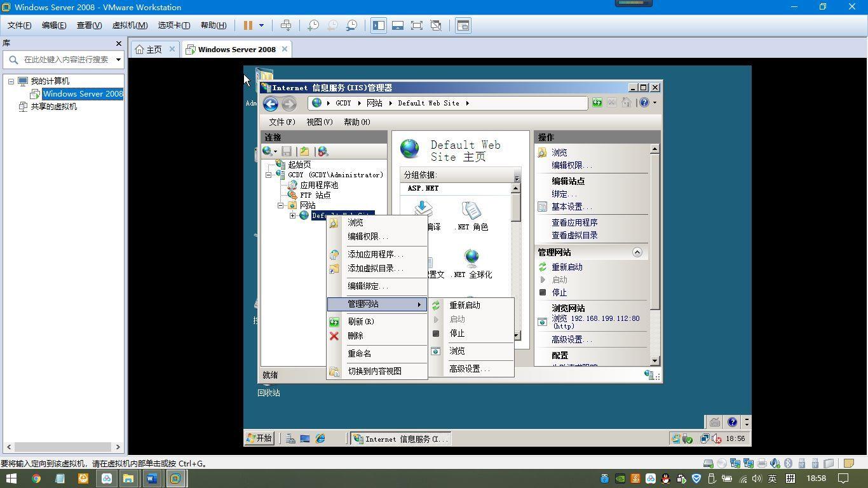The width and height of the screenshot is (868, 488).
Task: Click IIS back navigation arrow
Action: pos(271,104)
